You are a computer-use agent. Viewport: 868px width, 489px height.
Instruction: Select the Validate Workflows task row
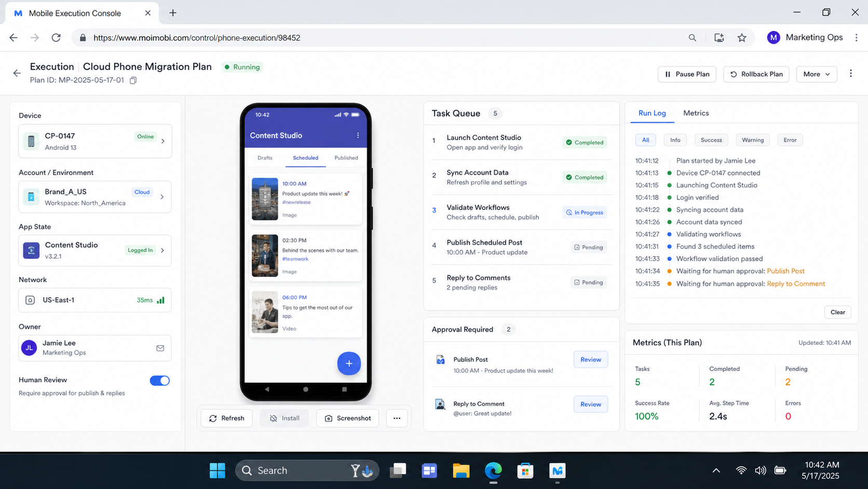pos(521,212)
